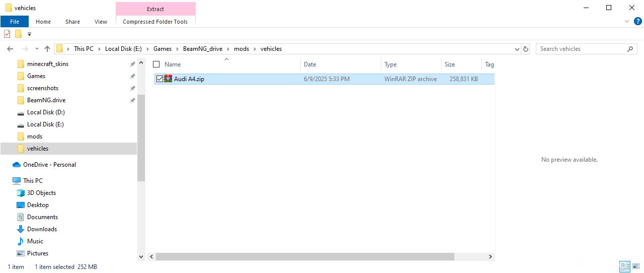Screen dimensions: 644x273
Task: Open Local Disk (D:) in navigation pane
Action: 46,112
